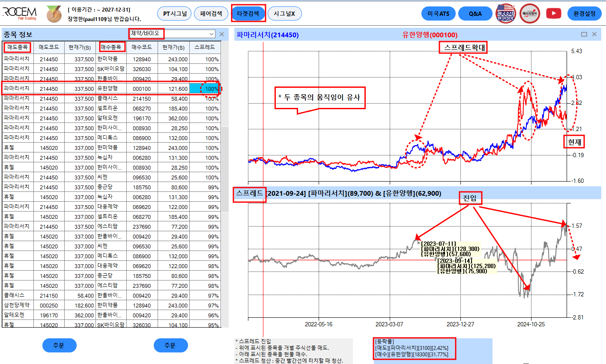Viewport: 606px width, 364px height.
Task: Select 셀트리온 paired with 휴젤
Action: point(111,217)
